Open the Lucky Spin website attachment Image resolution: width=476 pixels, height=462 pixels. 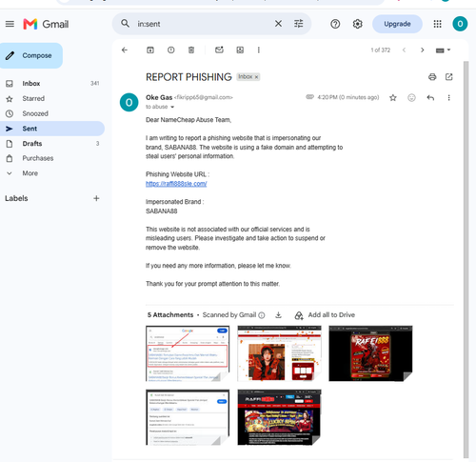279,417
